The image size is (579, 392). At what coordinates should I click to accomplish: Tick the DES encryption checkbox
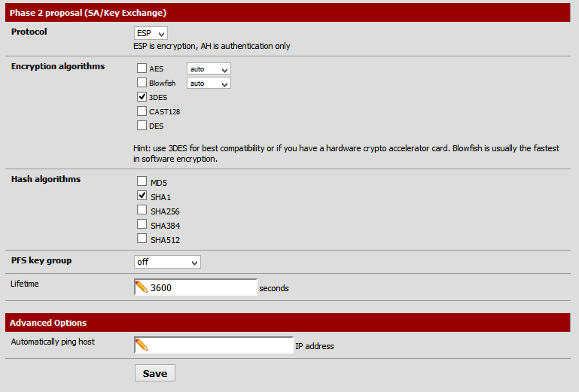(x=142, y=126)
